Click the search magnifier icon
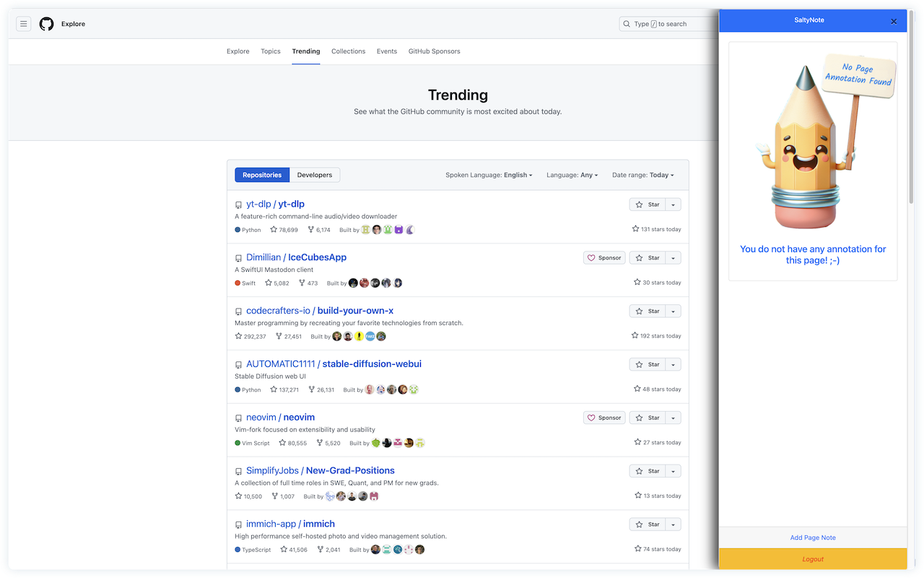924x578 pixels. point(626,24)
